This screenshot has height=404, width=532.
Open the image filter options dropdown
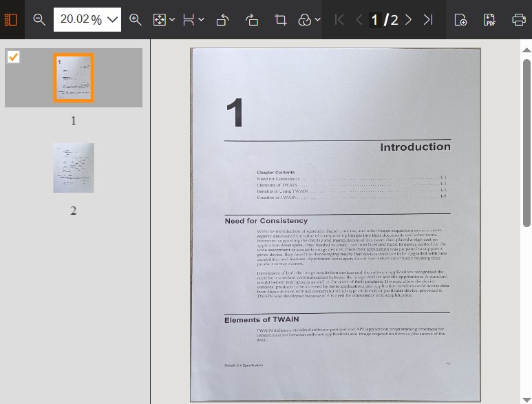[317, 20]
